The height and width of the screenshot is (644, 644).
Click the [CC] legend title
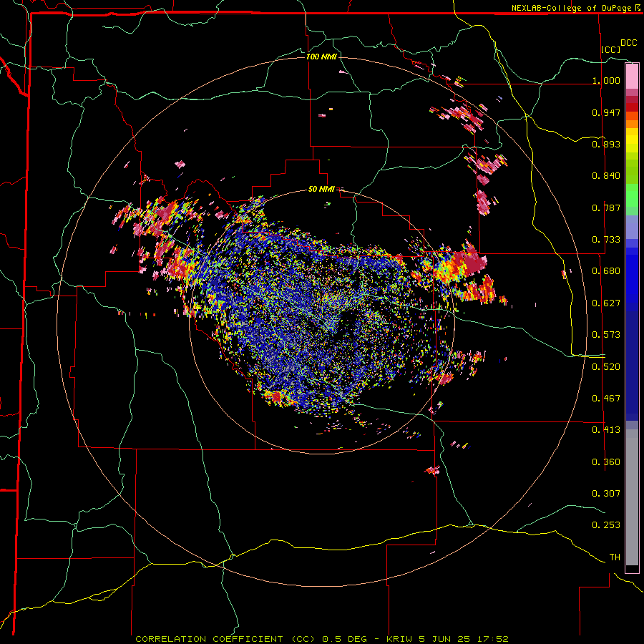click(611, 49)
